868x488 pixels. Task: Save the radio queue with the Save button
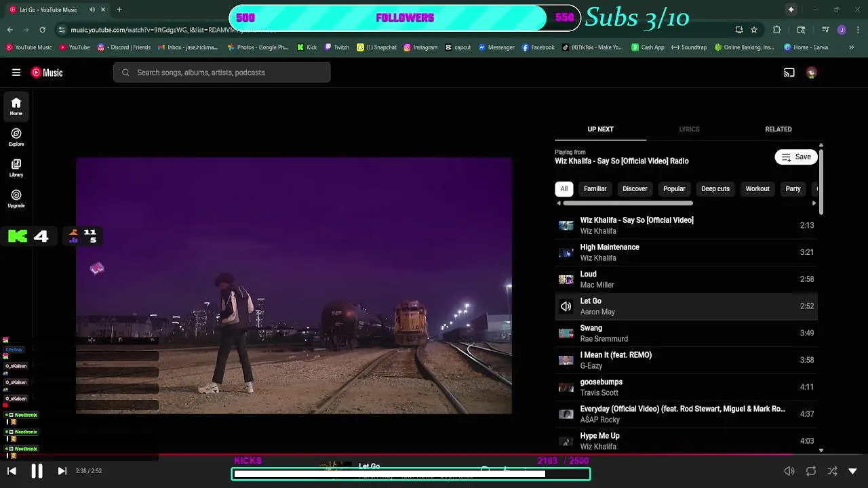(x=796, y=157)
